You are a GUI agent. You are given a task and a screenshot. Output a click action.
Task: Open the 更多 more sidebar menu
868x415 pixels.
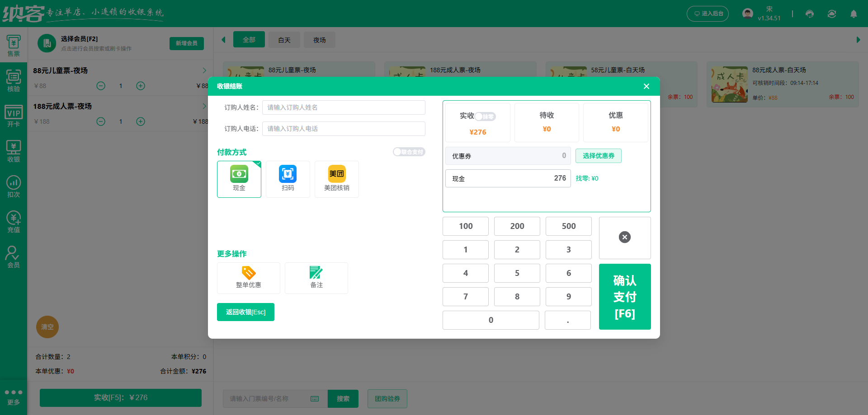point(14,397)
